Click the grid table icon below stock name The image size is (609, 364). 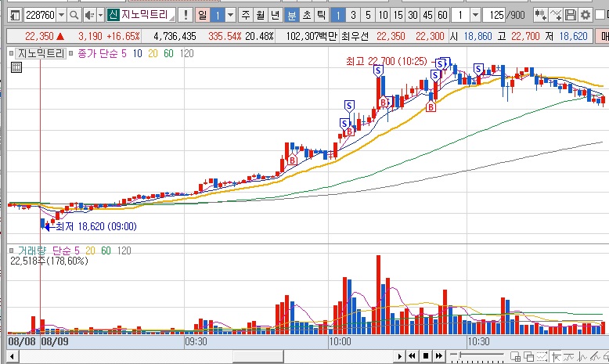point(15,67)
